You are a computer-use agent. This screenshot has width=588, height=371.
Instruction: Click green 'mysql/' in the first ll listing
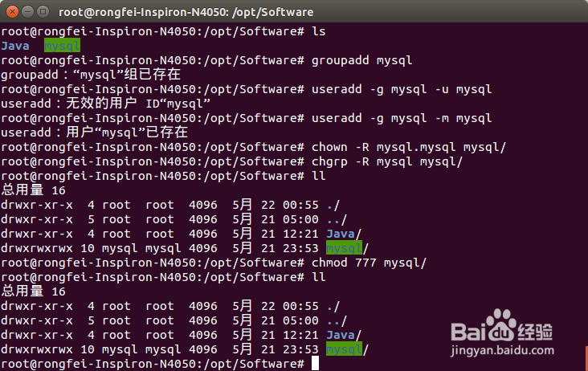[x=348, y=248]
